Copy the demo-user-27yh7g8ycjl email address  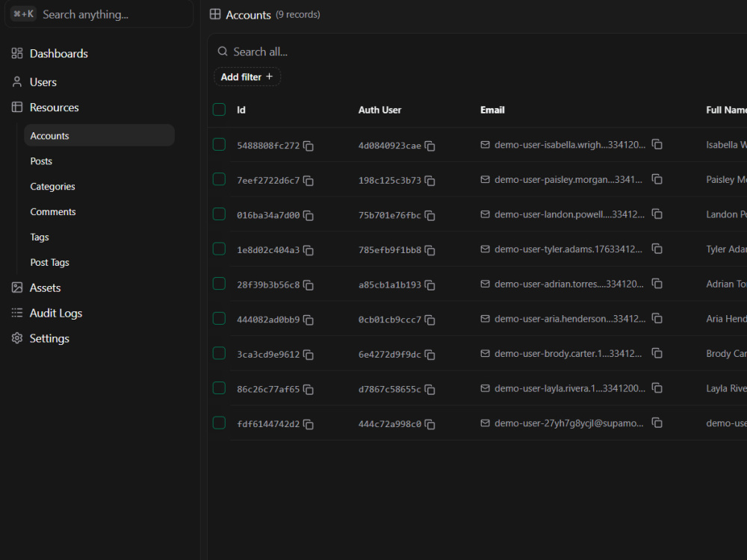[657, 423]
